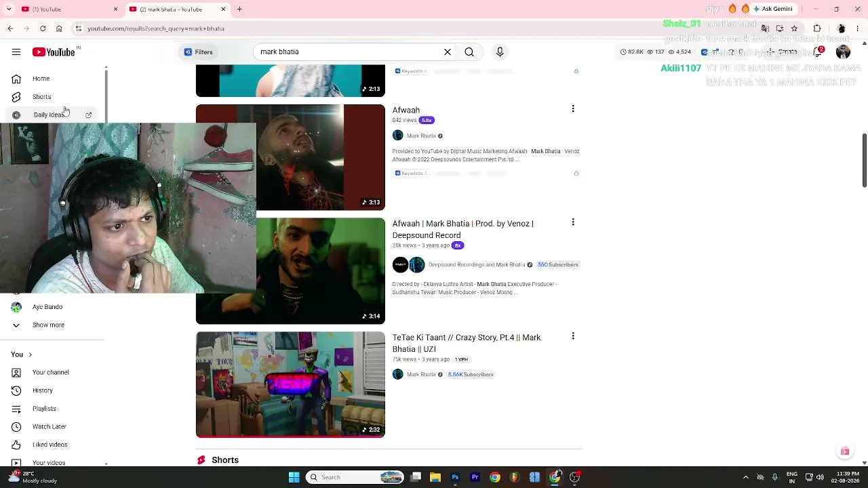Open Watch Later in the sidebar

[x=53, y=426]
